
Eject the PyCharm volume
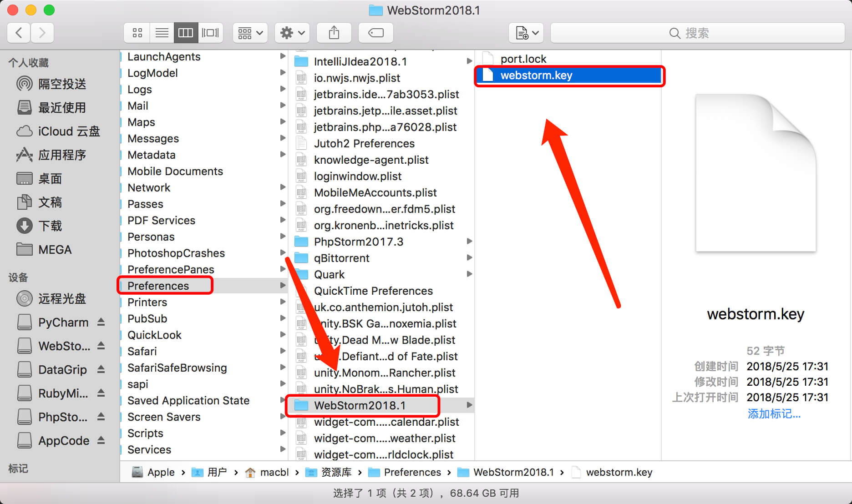click(101, 323)
